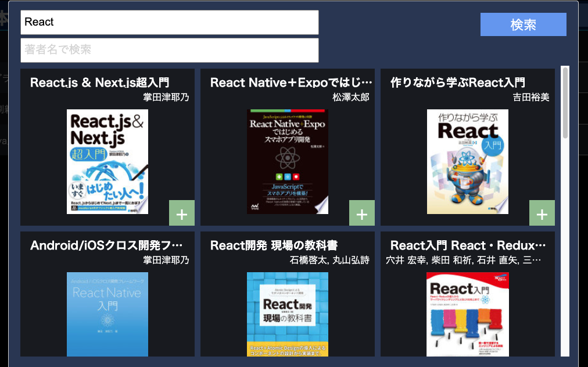Click the results list vertical scrollbar
Viewport: 588px width, 367px height.
tap(565, 102)
